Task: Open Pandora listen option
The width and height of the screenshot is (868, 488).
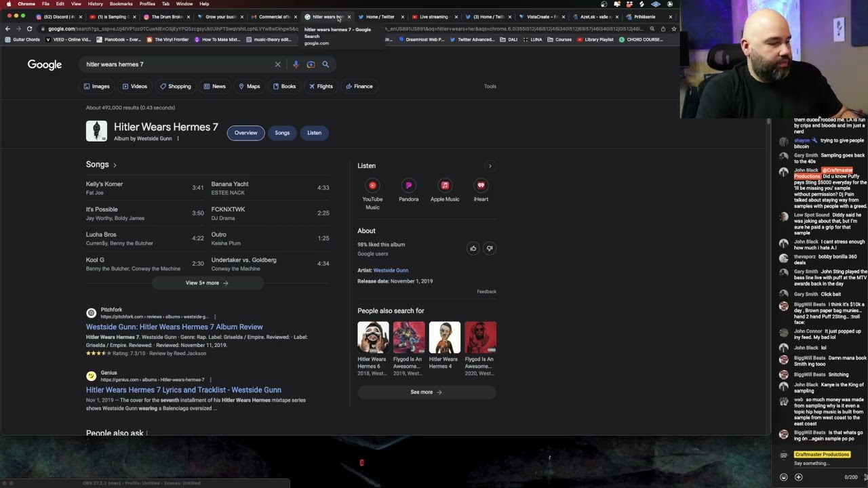Action: click(408, 190)
